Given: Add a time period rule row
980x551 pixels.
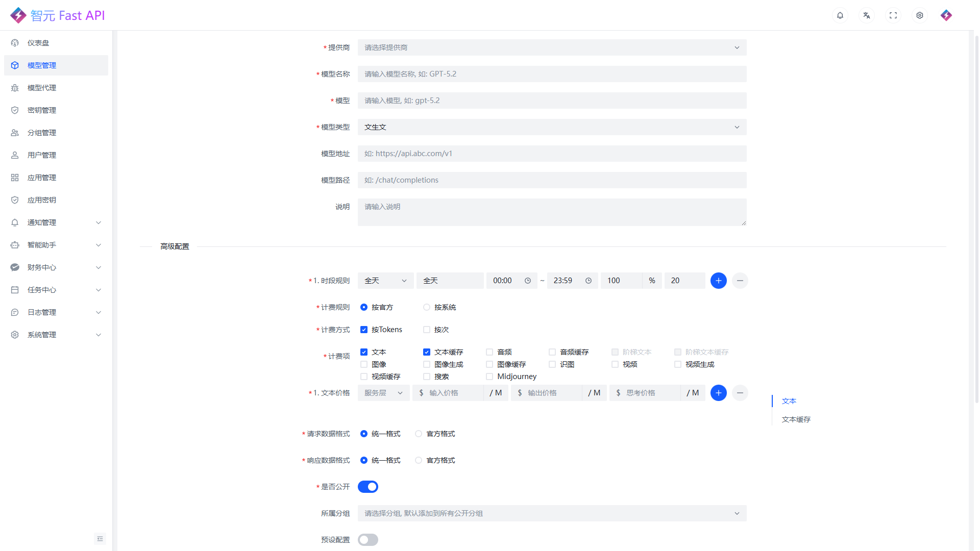Looking at the screenshot, I should (x=718, y=281).
